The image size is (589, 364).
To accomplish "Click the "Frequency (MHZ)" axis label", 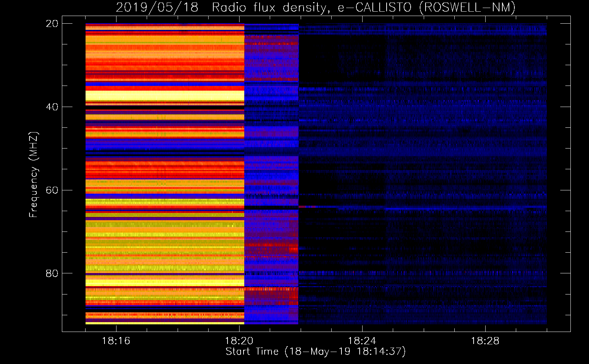I will 33,174.
